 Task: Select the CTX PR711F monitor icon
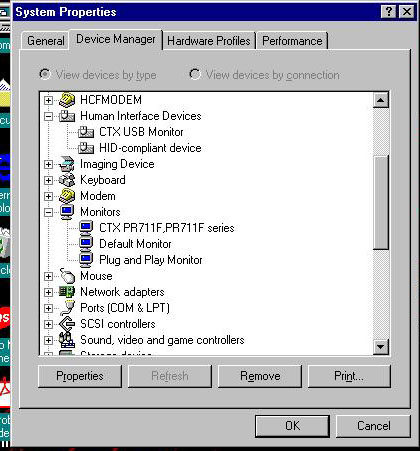[86, 228]
